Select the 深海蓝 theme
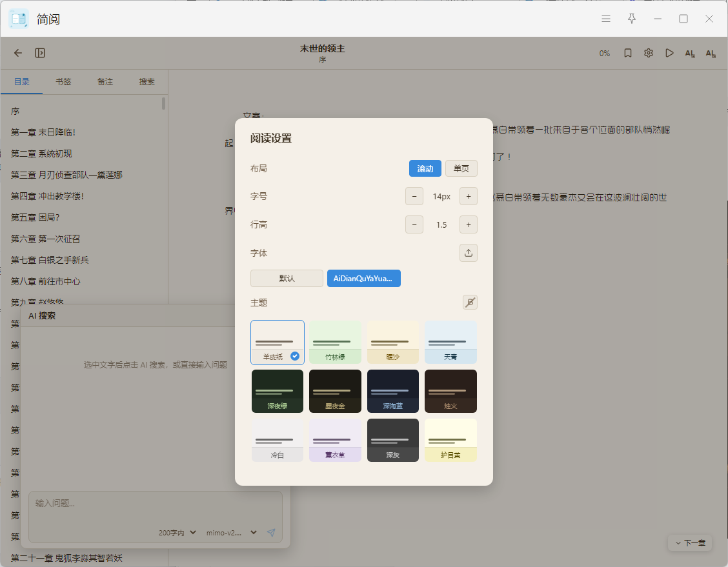The image size is (728, 567). coord(393,391)
